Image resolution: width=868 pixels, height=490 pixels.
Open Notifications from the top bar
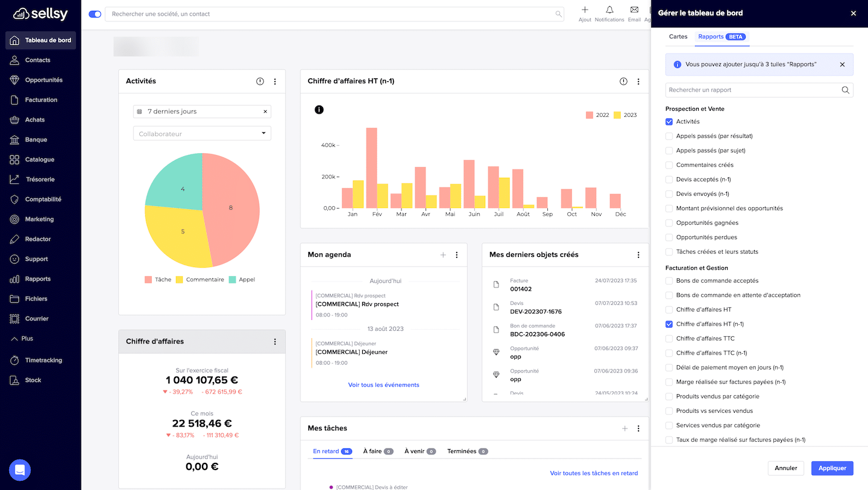pyautogui.click(x=609, y=12)
